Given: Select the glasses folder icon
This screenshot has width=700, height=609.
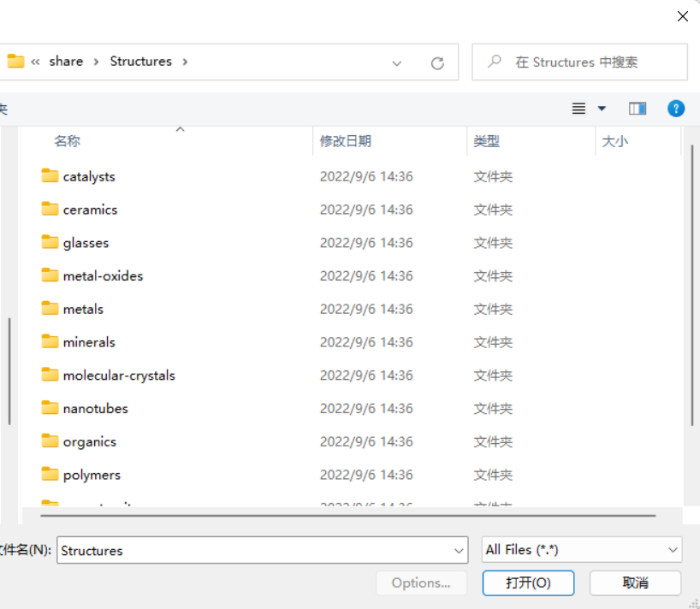Looking at the screenshot, I should [50, 241].
